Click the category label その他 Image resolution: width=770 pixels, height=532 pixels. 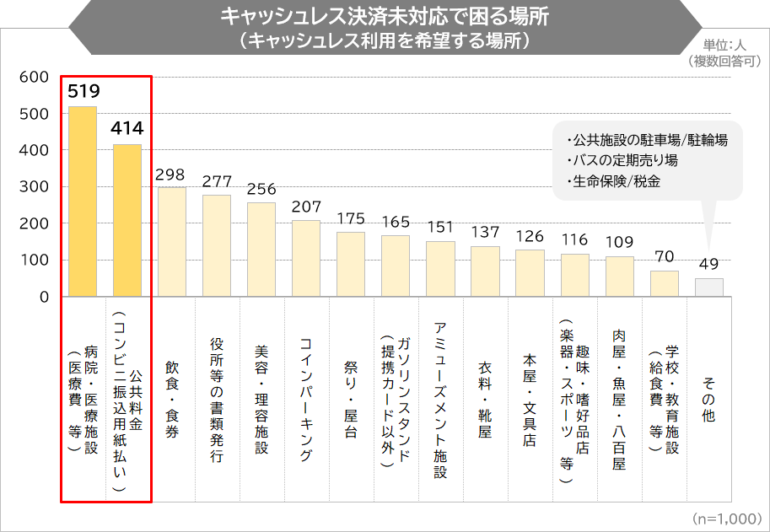tap(709, 399)
